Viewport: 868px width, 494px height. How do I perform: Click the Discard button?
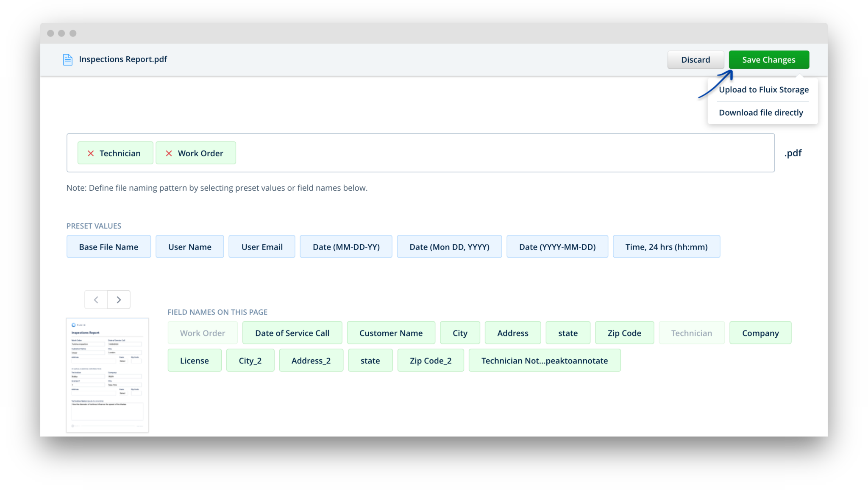click(696, 59)
